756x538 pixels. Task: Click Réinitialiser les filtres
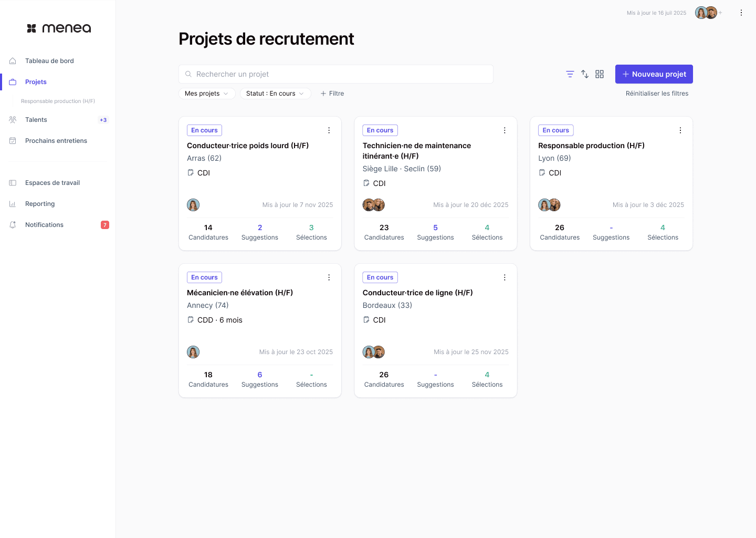657,93
